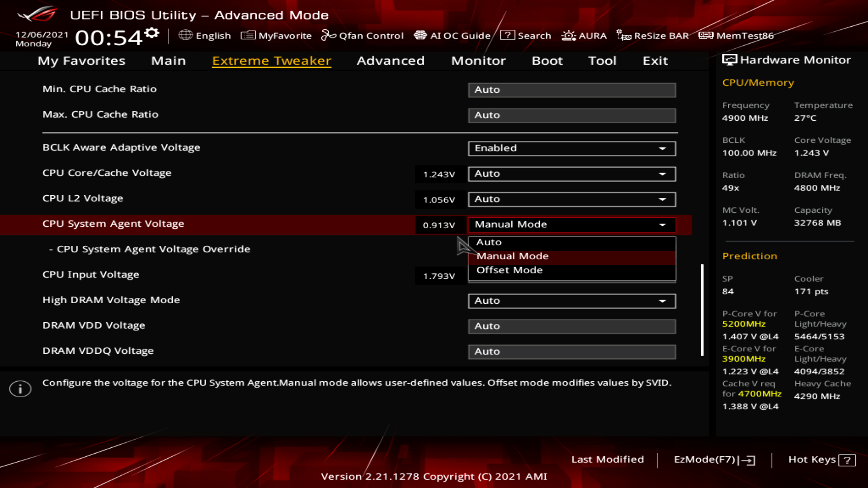Choose Auto option in open dropdown
868x488 pixels.
[x=489, y=242]
